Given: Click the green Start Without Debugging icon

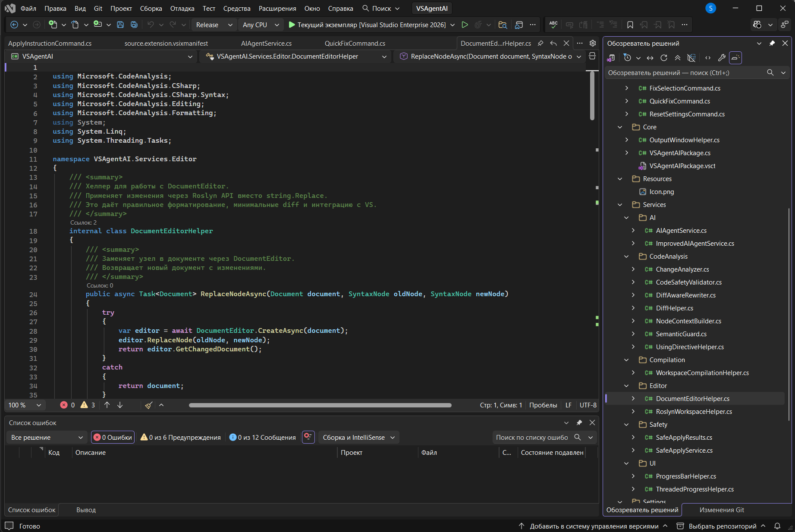Looking at the screenshot, I should 465,25.
